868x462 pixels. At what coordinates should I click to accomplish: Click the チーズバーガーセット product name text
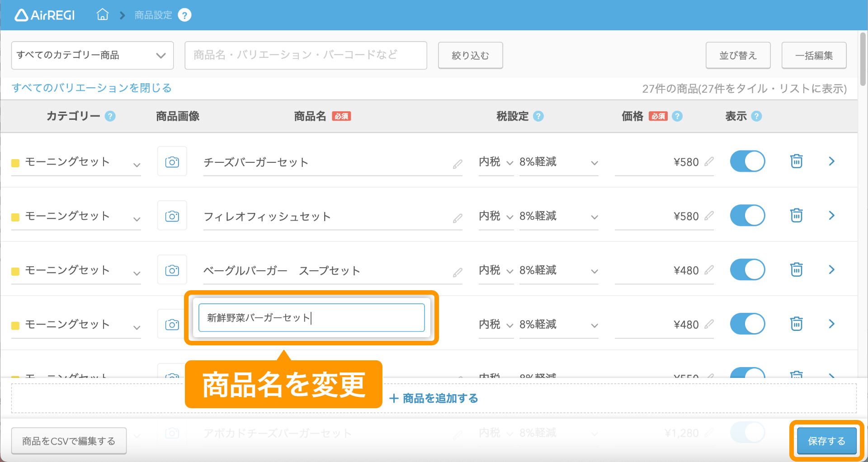[256, 162]
